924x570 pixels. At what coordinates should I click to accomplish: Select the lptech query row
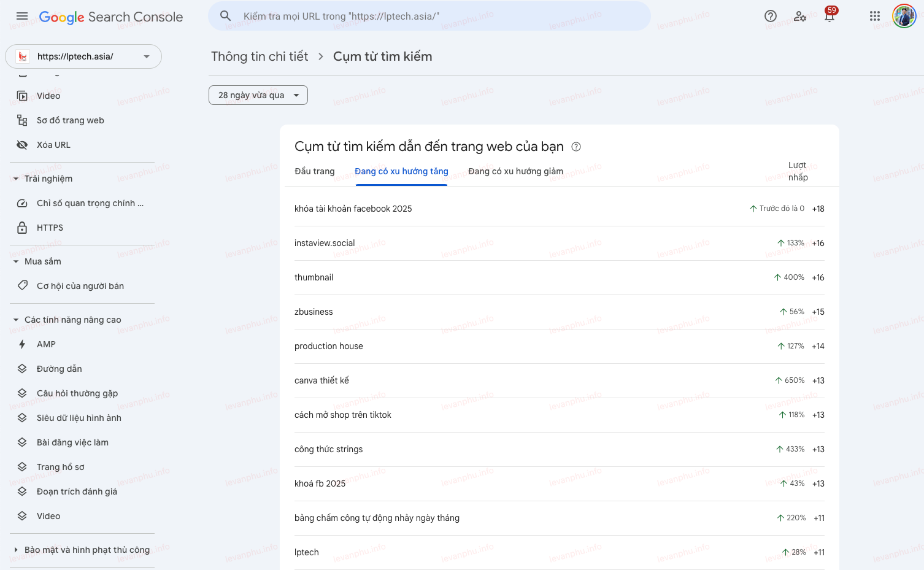[560, 552]
